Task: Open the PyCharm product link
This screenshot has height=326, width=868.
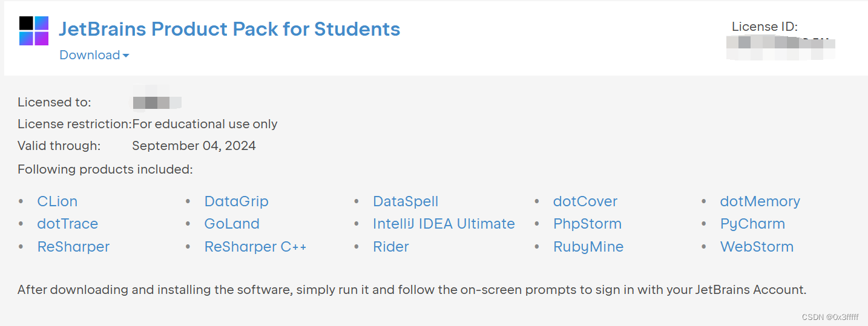Action: [x=752, y=224]
